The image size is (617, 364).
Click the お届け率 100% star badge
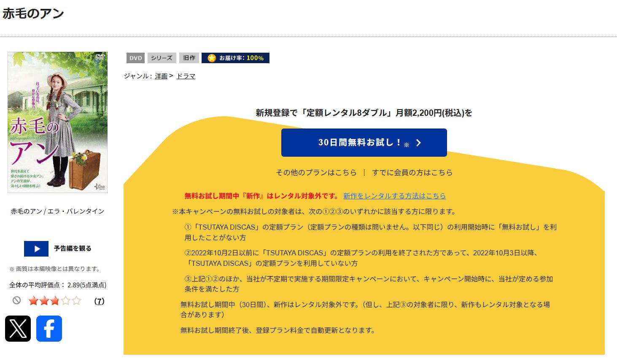click(x=235, y=58)
